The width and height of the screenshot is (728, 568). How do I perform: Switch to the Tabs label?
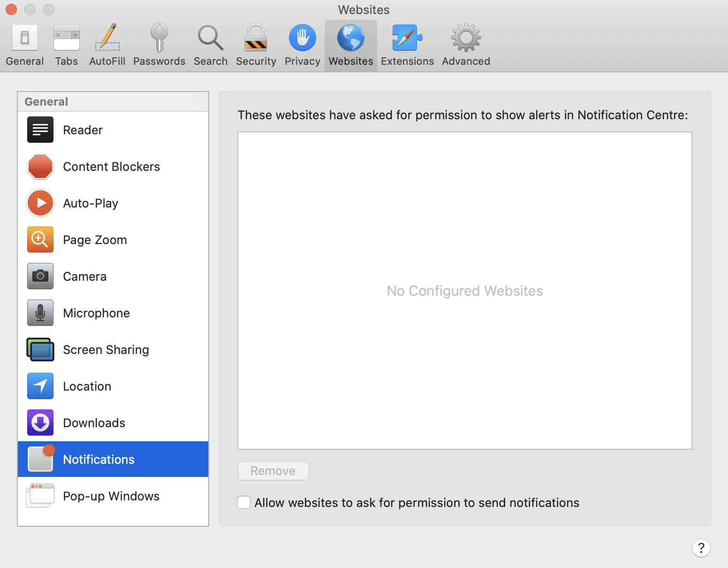click(x=67, y=61)
